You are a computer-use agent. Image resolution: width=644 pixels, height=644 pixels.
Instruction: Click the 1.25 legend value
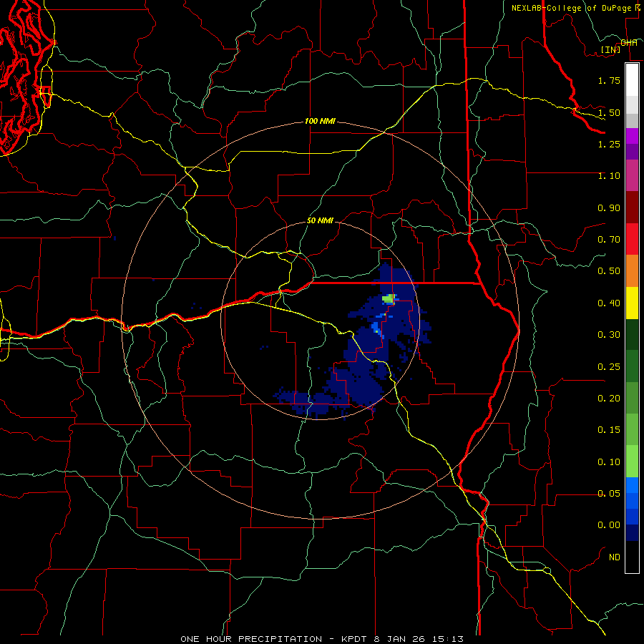(609, 144)
